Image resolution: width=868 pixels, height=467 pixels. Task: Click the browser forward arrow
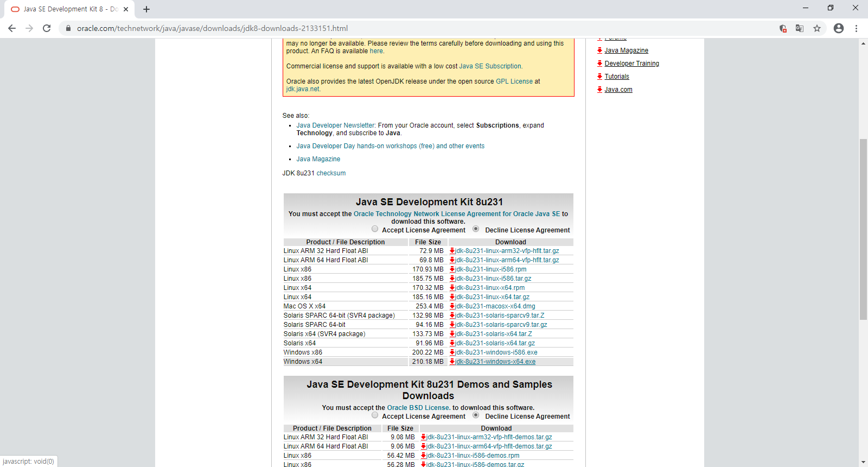click(29, 28)
